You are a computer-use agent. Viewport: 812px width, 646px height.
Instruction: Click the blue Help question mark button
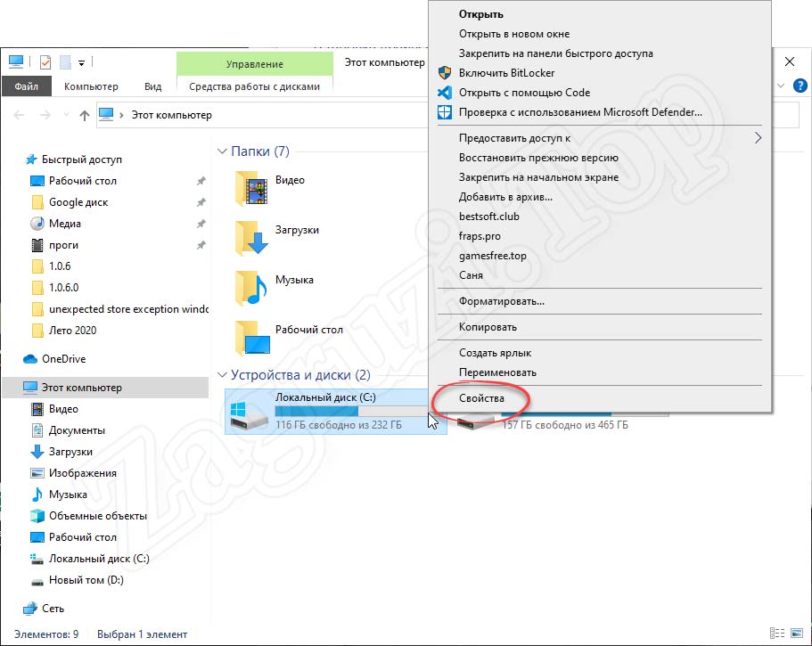pyautogui.click(x=800, y=86)
